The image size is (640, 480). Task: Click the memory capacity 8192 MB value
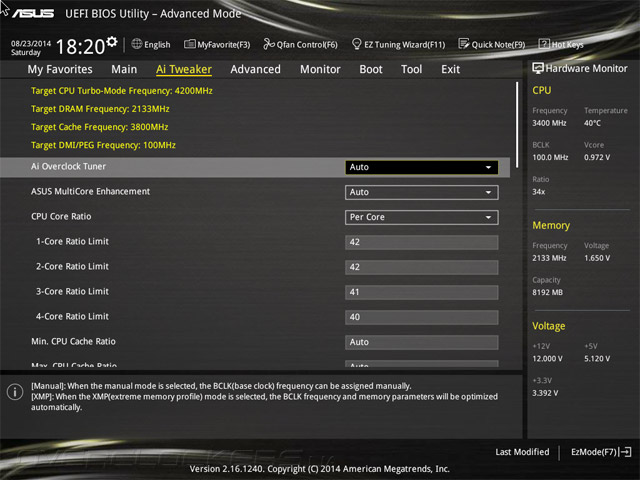(547, 293)
